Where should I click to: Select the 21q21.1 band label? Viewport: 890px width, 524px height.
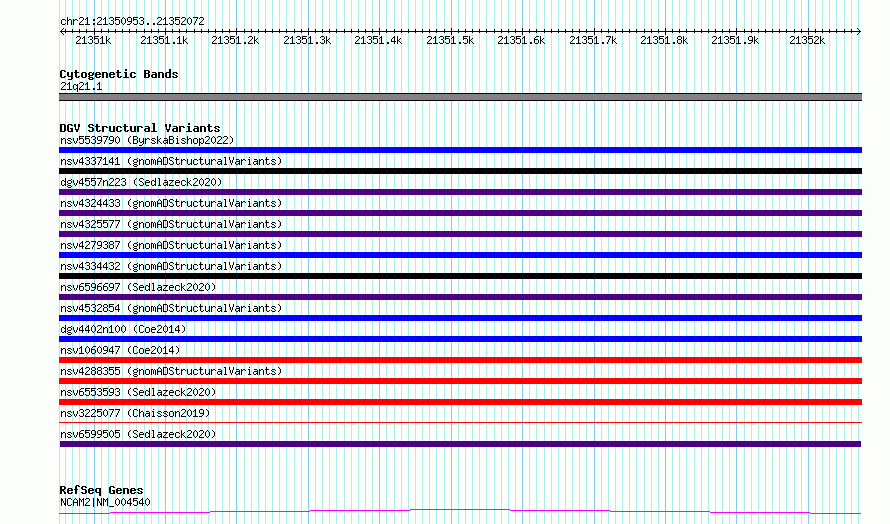[81, 86]
